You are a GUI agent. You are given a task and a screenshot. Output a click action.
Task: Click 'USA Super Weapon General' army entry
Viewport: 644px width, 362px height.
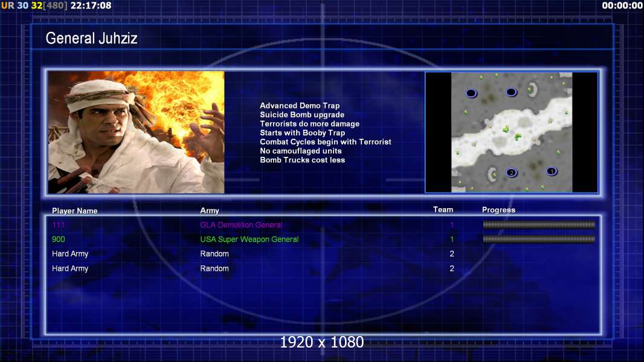coord(250,239)
